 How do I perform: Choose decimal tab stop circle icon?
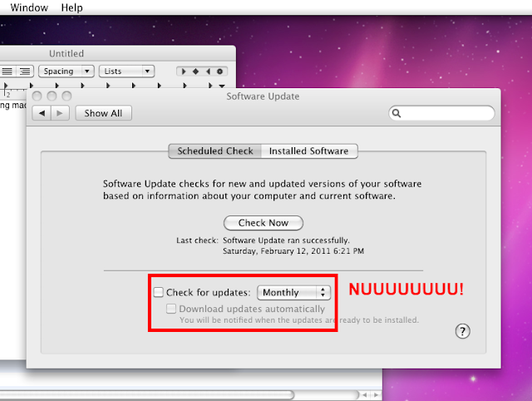[219, 72]
